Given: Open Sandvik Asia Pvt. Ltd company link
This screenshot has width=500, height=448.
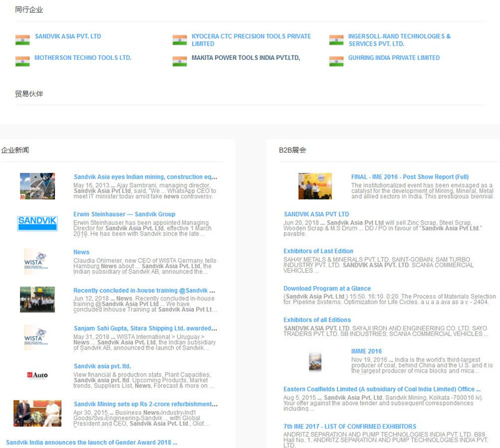Looking at the screenshot, I should [x=67, y=37].
